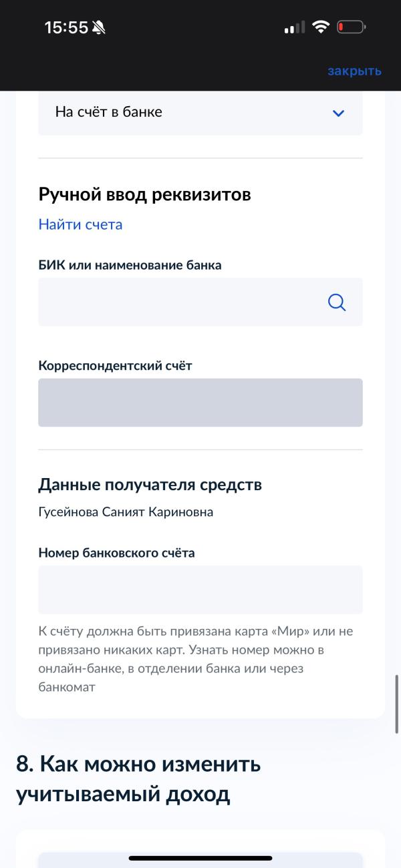Tap the search magnifier icon in BIK field
Screen dimensions: 401x868
point(337,302)
